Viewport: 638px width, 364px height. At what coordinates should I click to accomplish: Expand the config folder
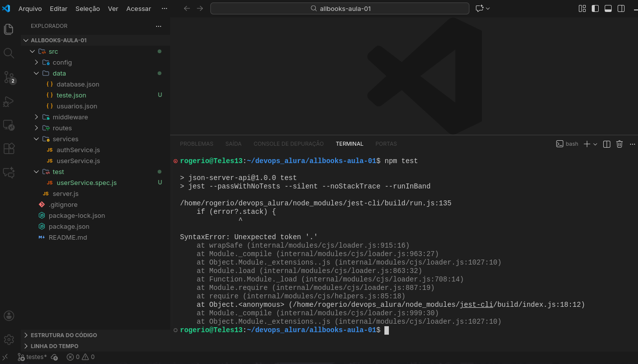(x=95, y=62)
